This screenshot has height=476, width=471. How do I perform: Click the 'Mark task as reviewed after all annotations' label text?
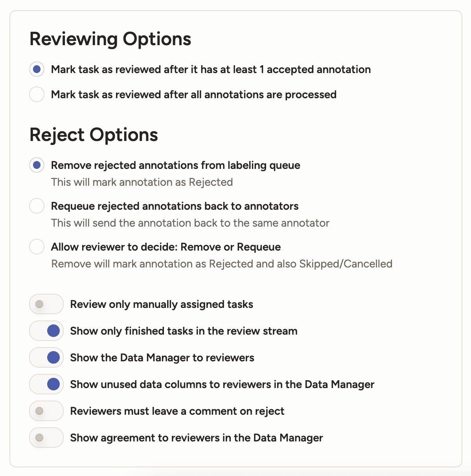pyautogui.click(x=194, y=95)
